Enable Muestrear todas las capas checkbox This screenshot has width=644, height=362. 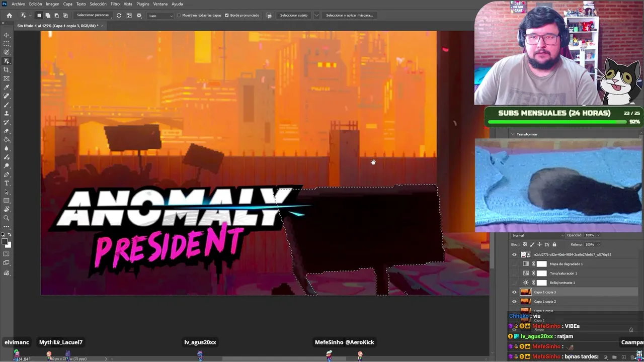click(180, 16)
